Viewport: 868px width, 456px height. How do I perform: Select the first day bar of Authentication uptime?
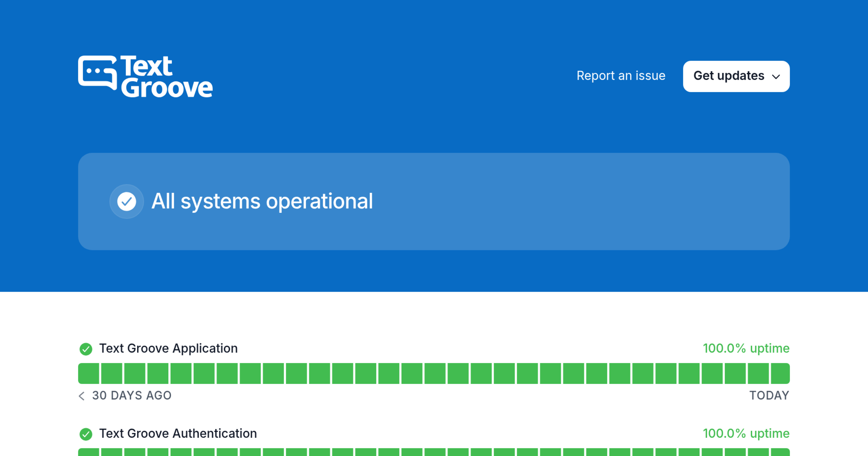point(89,452)
